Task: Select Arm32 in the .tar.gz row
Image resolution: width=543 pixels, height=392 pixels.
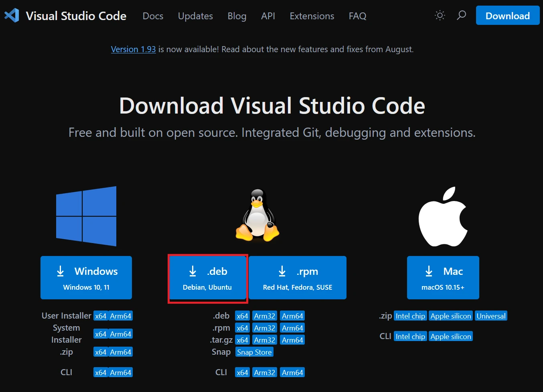Action: [265, 340]
